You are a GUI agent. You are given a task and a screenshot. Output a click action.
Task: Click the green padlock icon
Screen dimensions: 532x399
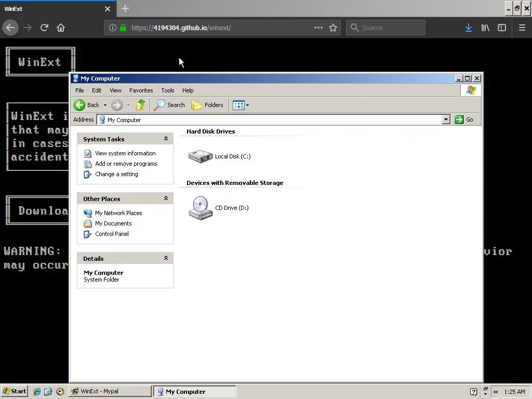point(123,28)
